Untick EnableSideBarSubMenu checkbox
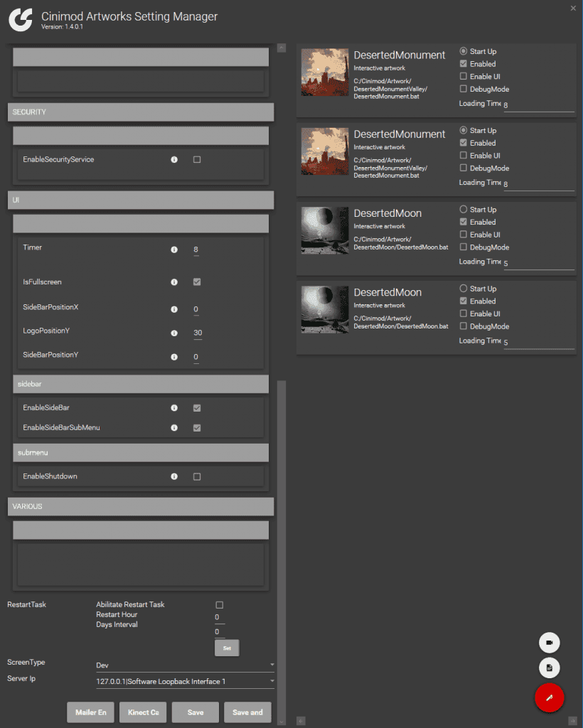The image size is (583, 728). (197, 428)
